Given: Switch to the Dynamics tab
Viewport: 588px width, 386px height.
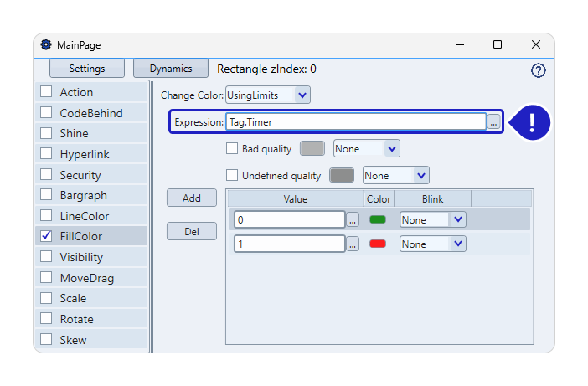Looking at the screenshot, I should click(x=171, y=69).
